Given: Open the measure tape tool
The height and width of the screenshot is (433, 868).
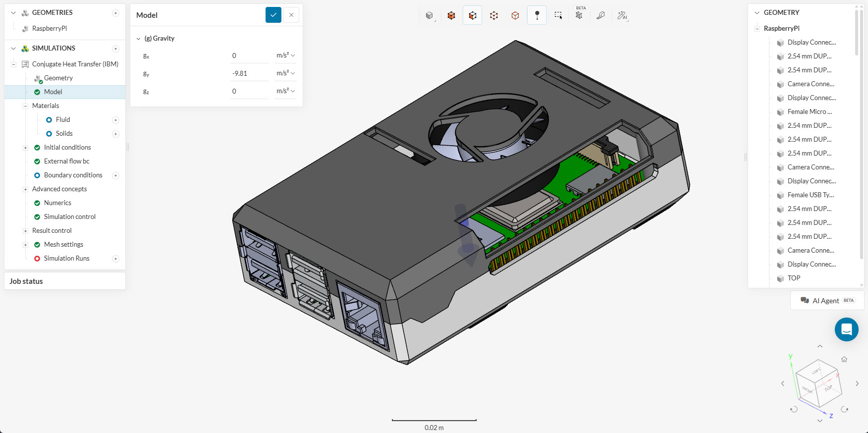Looking at the screenshot, I should click(x=600, y=15).
